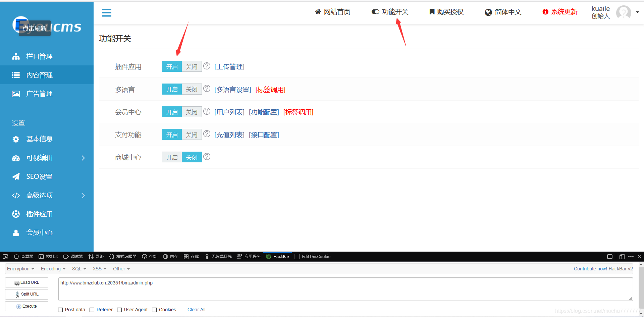This screenshot has width=644, height=317.
Task: Open 多语言 [标签调用] link
Action: (270, 90)
